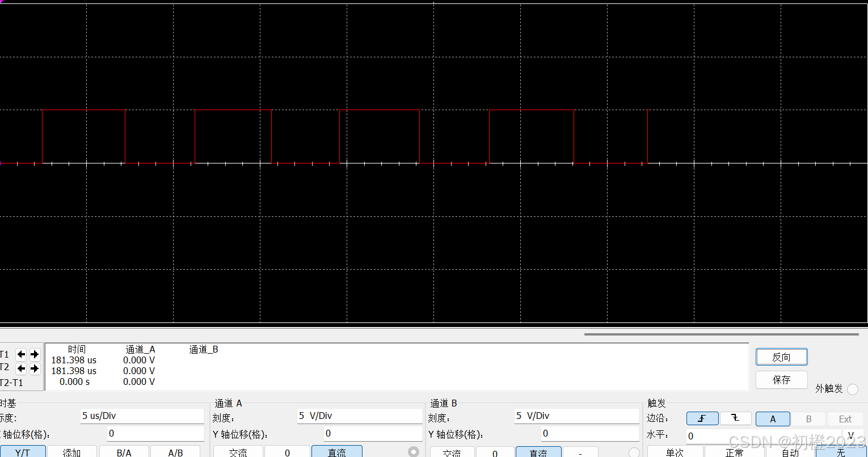868x457 pixels.
Task: Set channel A coupling to 直流
Action: click(x=337, y=452)
